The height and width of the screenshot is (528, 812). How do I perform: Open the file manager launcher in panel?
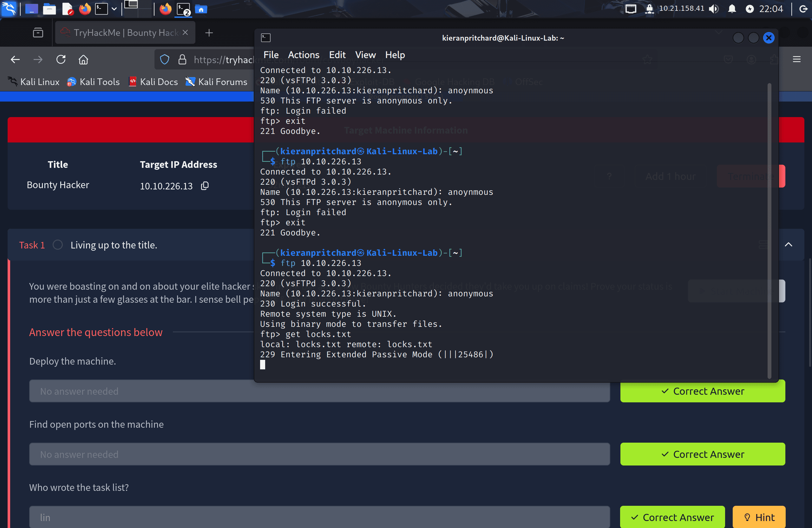(x=49, y=9)
